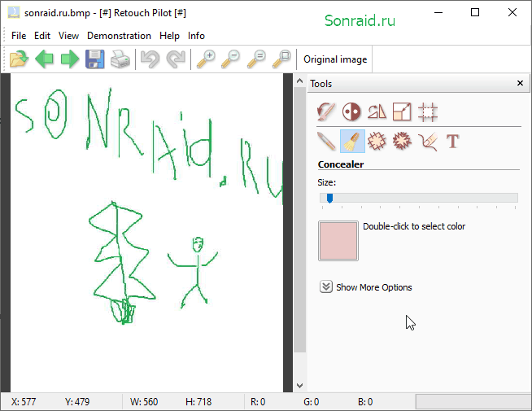Screen dimensions: 532x411
Task: Select the Text tool marked T
Action: click(452, 141)
